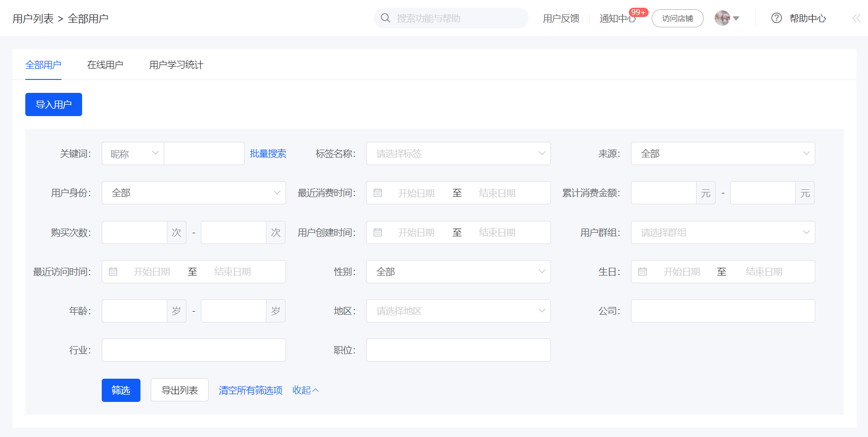Expand the 昵称 keyword type dropdown
This screenshot has height=437, width=868.
(x=133, y=154)
